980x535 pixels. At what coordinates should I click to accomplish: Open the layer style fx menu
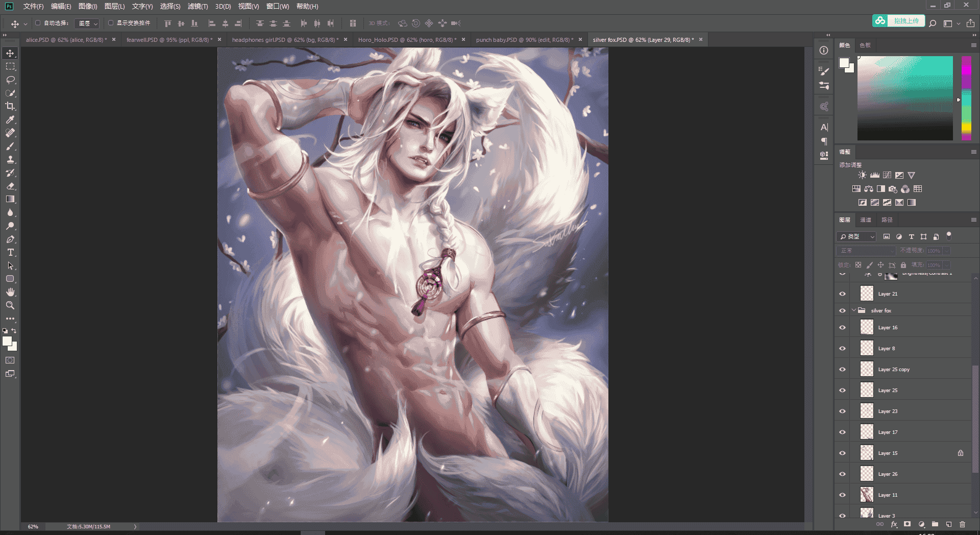894,524
